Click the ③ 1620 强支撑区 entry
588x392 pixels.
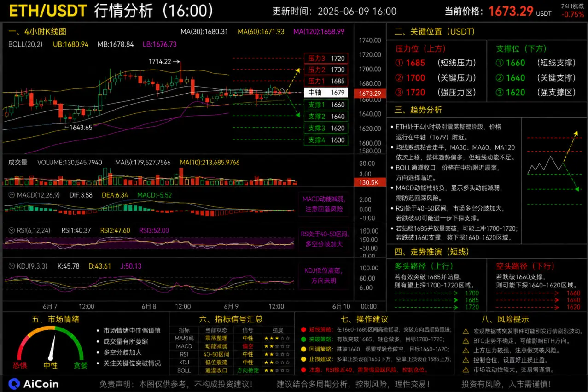pos(536,93)
